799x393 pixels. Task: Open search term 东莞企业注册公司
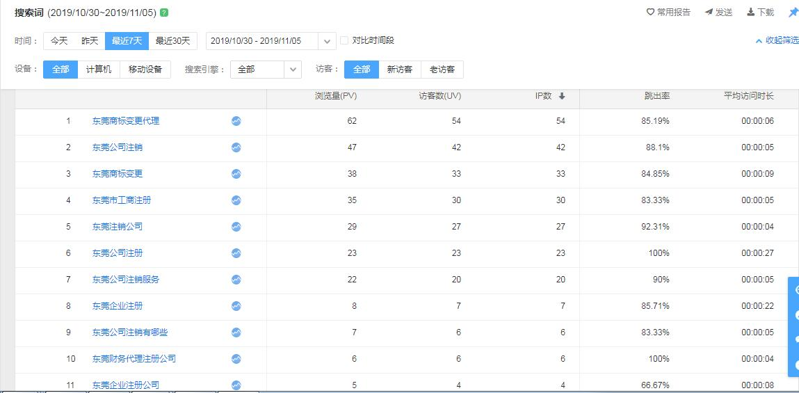126,385
